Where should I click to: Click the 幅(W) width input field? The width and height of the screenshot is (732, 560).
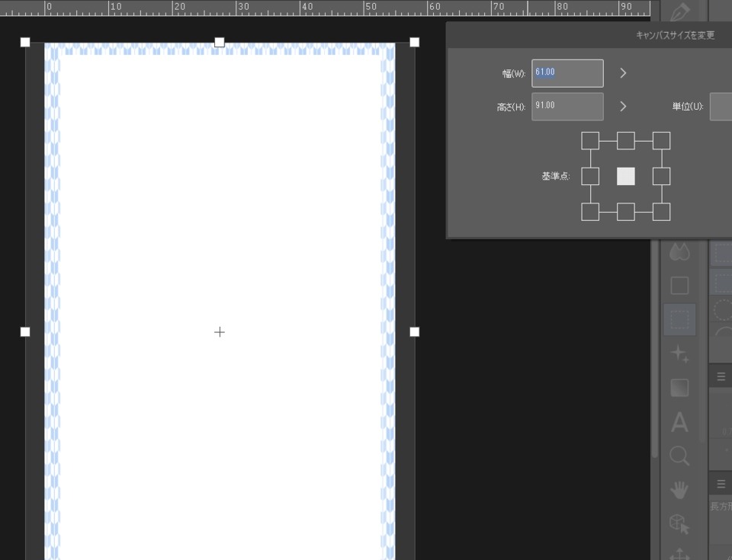coord(567,73)
